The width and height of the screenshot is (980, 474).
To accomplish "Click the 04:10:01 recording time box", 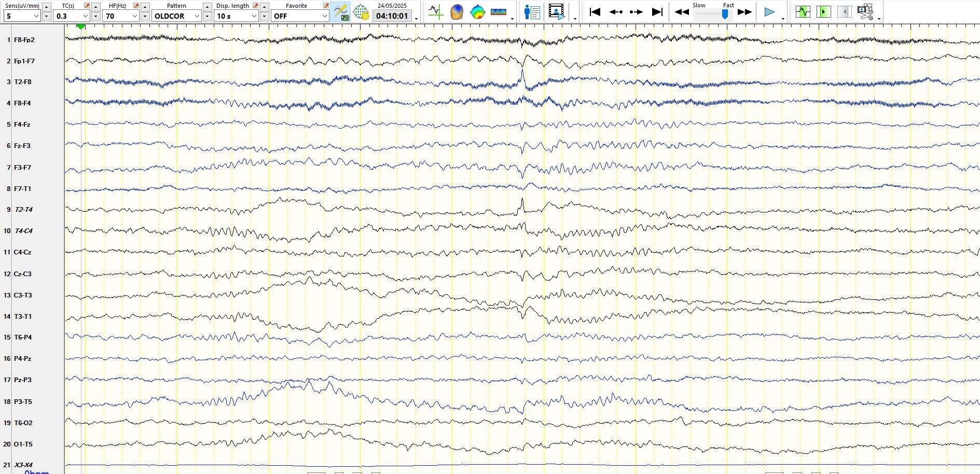I will 392,16.
